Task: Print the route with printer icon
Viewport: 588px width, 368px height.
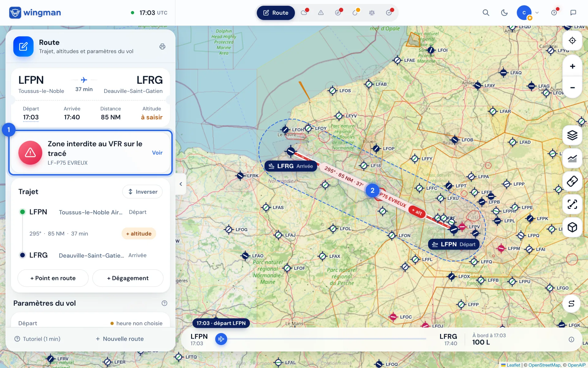Action: 162,47
